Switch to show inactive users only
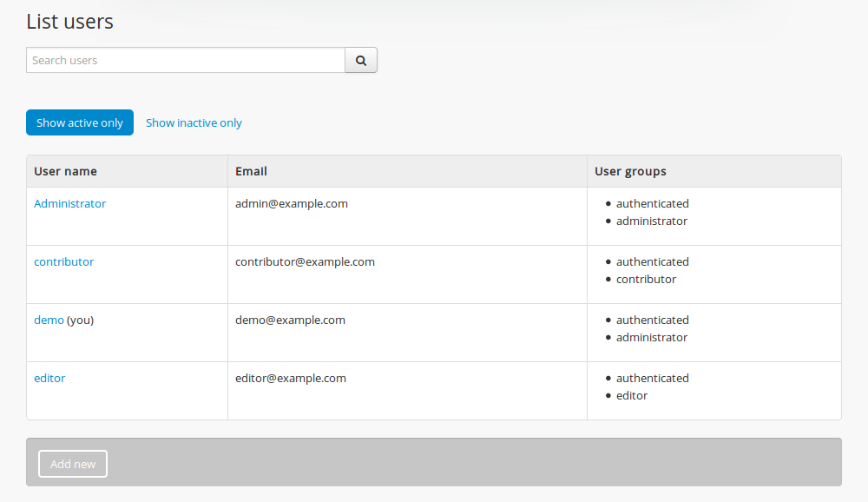Image resolution: width=868 pixels, height=502 pixels. coord(194,122)
